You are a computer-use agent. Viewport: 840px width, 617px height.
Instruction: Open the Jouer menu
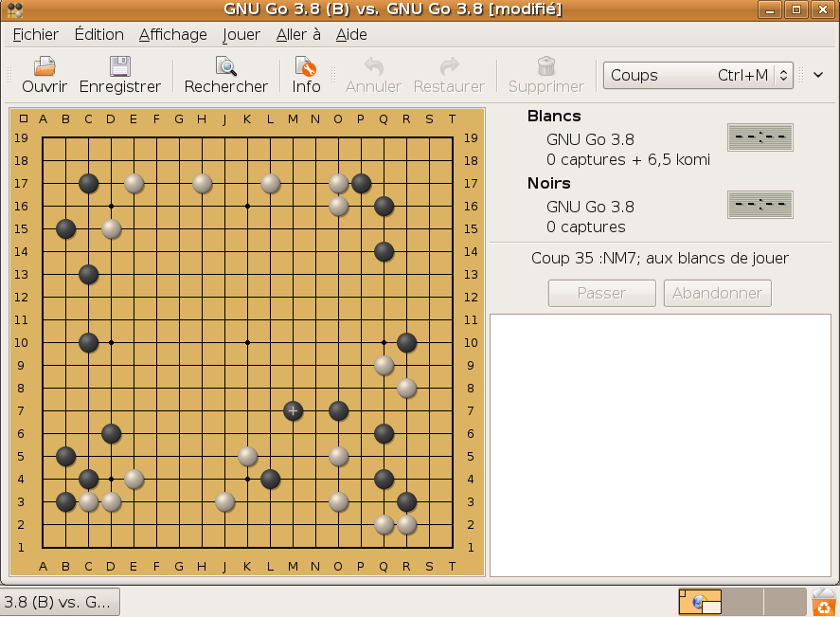[241, 34]
